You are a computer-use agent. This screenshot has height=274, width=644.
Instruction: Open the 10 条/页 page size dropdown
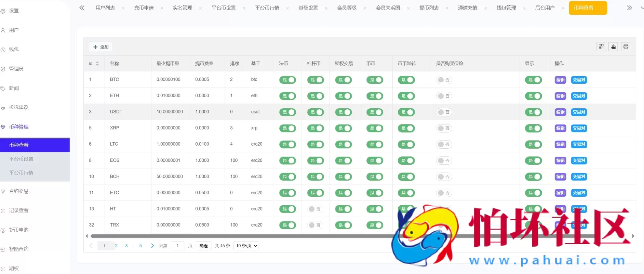tap(246, 246)
